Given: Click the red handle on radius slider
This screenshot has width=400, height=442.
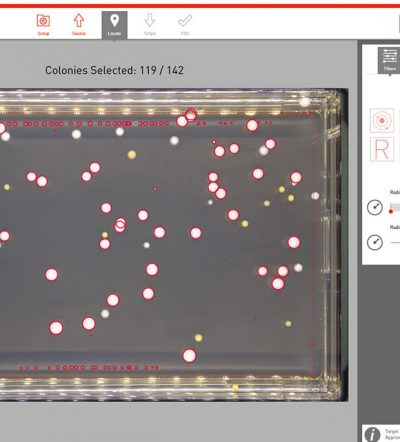Looking at the screenshot, I should pyautogui.click(x=391, y=211).
